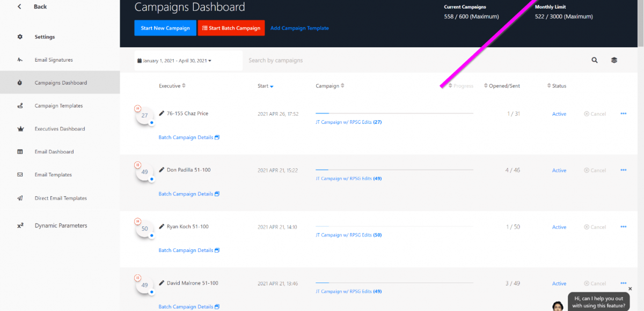This screenshot has height=311, width=644.
Task: Go to Executives Dashboard menu item
Action: (60, 129)
